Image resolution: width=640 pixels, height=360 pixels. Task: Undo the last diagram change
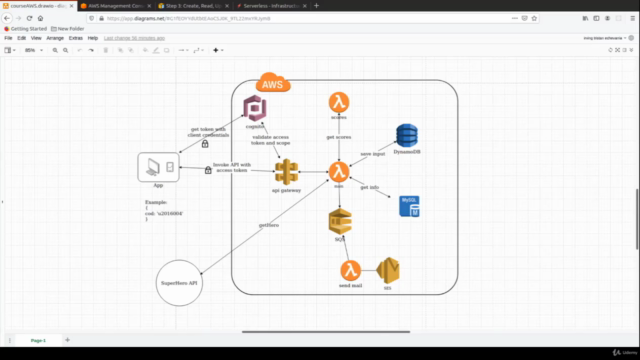pyautogui.click(x=80, y=50)
